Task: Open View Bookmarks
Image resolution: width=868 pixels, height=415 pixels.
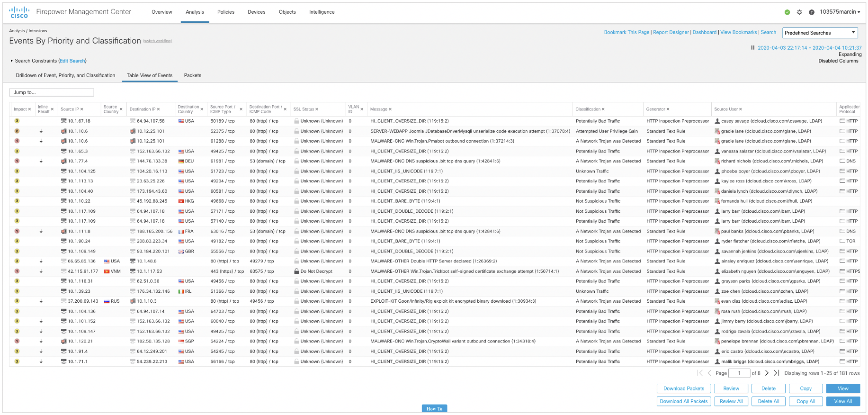Action: point(739,33)
